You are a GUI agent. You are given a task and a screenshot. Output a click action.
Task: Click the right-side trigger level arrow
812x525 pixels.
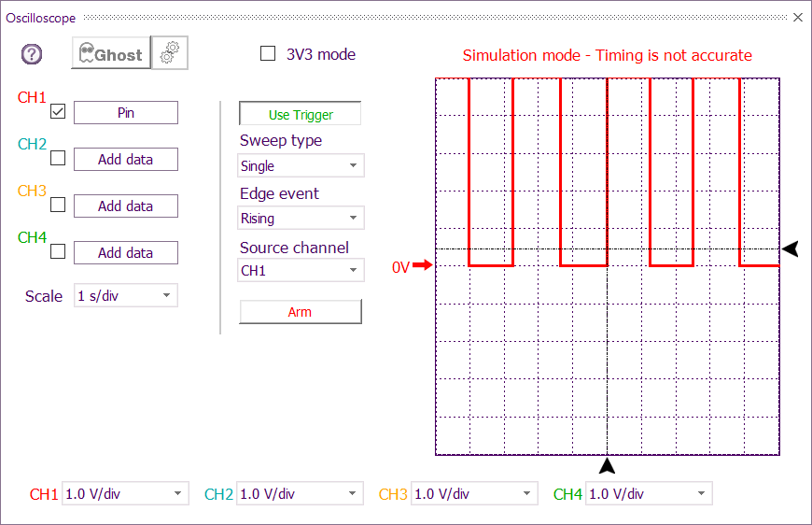pyautogui.click(x=791, y=248)
